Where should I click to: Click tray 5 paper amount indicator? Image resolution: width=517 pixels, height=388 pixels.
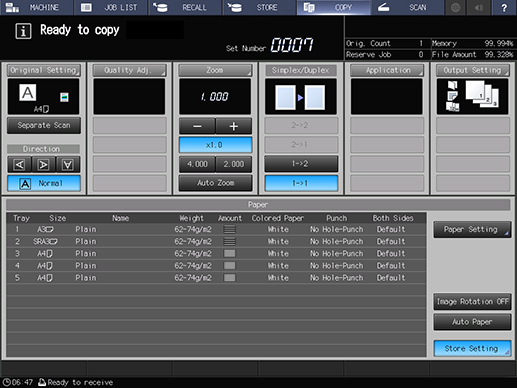coord(230,278)
